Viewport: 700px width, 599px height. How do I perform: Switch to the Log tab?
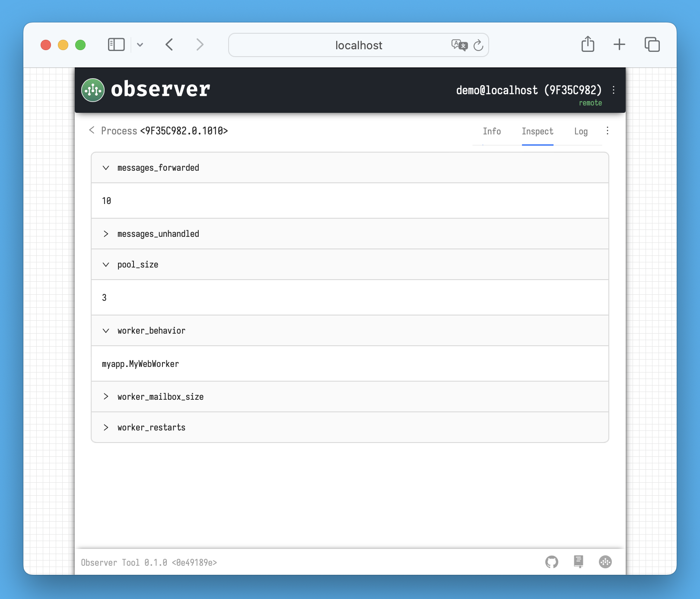[581, 131]
